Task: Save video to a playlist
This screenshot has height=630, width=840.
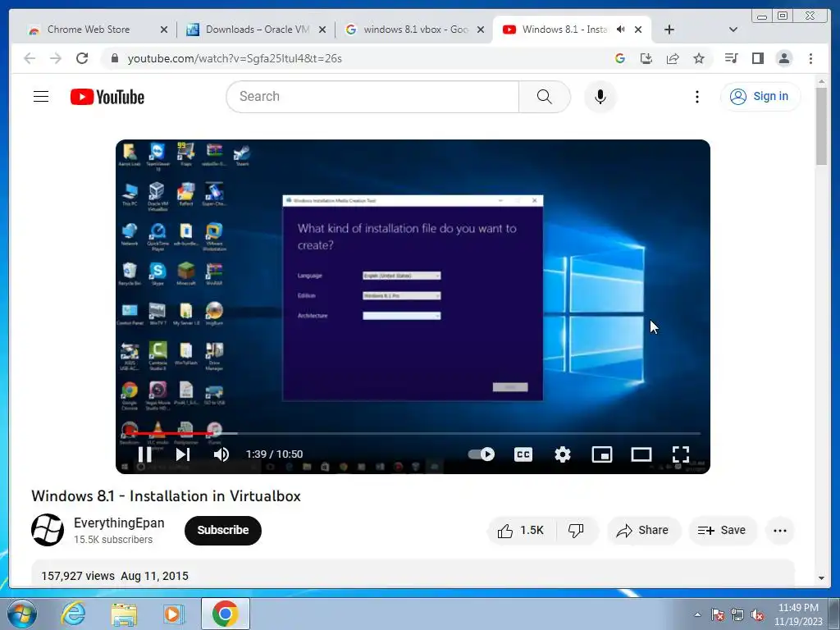Action: (x=722, y=531)
